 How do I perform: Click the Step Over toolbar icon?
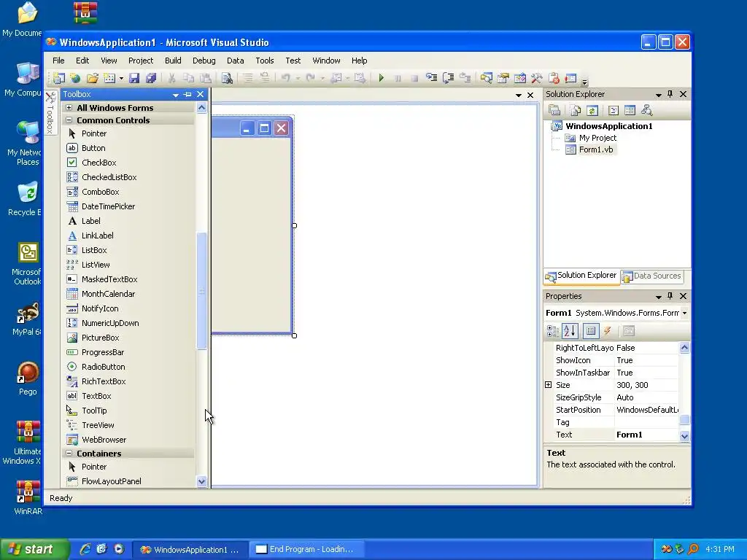449,78
